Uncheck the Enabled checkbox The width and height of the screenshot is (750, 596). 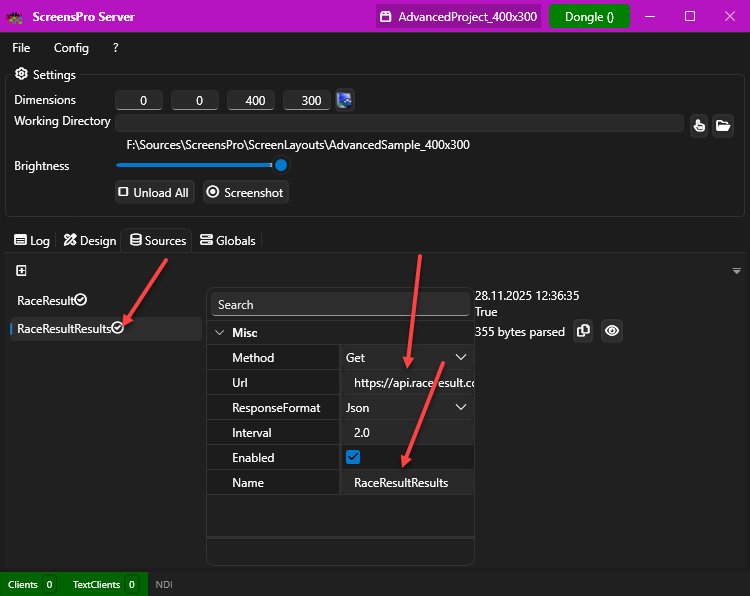click(x=353, y=457)
